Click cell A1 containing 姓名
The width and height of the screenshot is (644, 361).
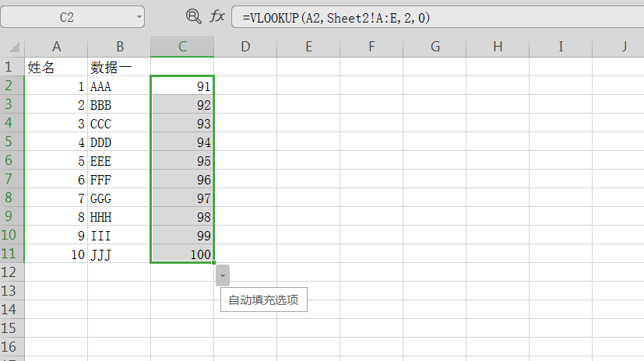tap(56, 67)
